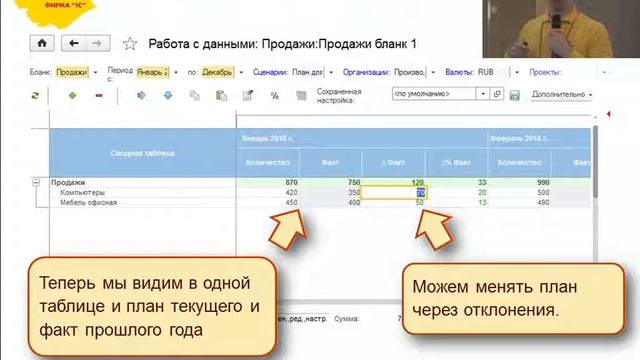Open the Дополнительно menu
This screenshot has width=640, height=360.
pos(562,94)
